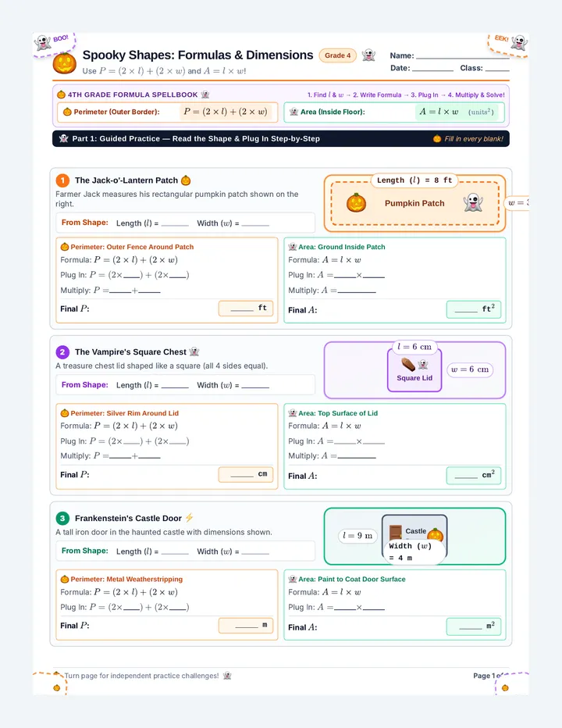Viewport: 562px width, 728px height.
Task: Click pumpkin after The Jack-o'-Lantern Patch title
Action: (186, 180)
